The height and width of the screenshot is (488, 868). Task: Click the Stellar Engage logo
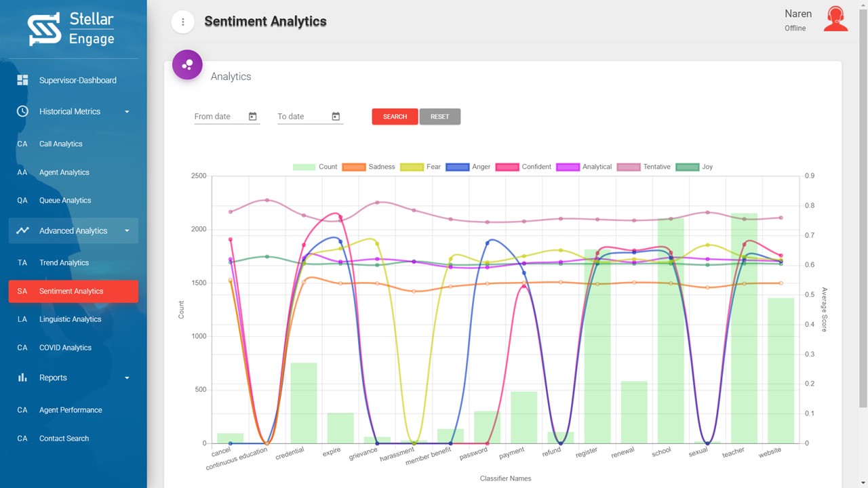coord(71,29)
